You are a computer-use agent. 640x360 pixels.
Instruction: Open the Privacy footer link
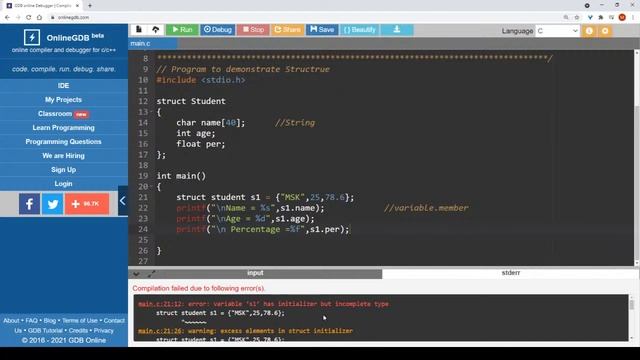coord(104,331)
